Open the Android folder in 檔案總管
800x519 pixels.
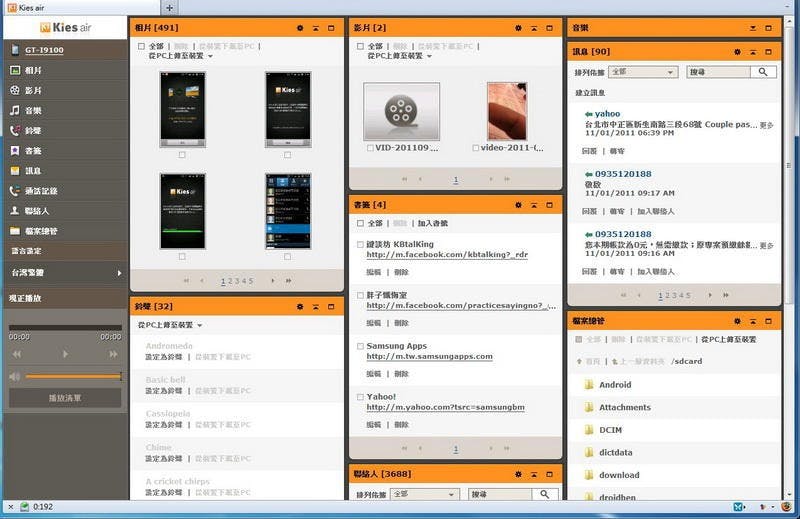(x=614, y=385)
